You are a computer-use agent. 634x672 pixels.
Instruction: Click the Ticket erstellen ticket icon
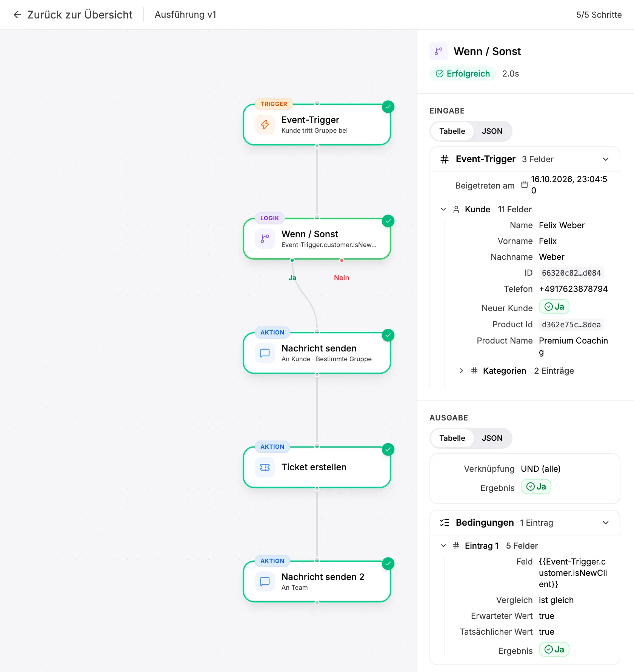(x=265, y=467)
